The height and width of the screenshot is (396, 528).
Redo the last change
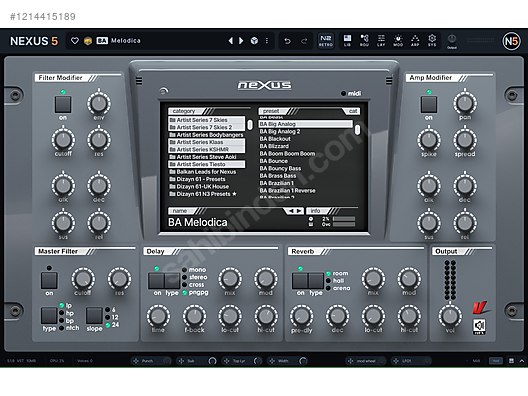point(304,41)
